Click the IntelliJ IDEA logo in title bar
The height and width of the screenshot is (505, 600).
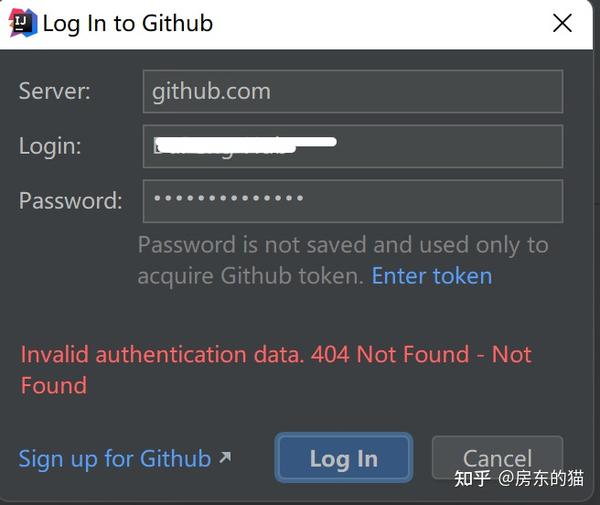(x=23, y=23)
